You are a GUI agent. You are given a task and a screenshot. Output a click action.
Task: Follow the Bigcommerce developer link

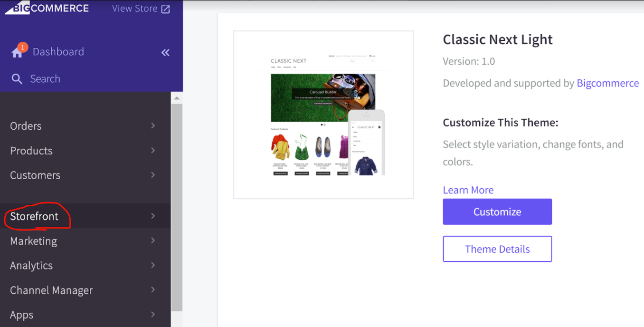(x=607, y=83)
